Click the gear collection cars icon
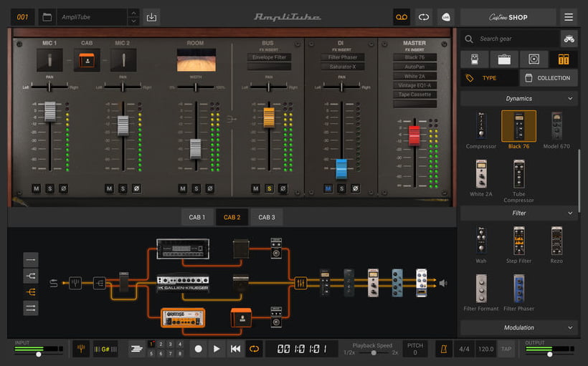 click(569, 39)
